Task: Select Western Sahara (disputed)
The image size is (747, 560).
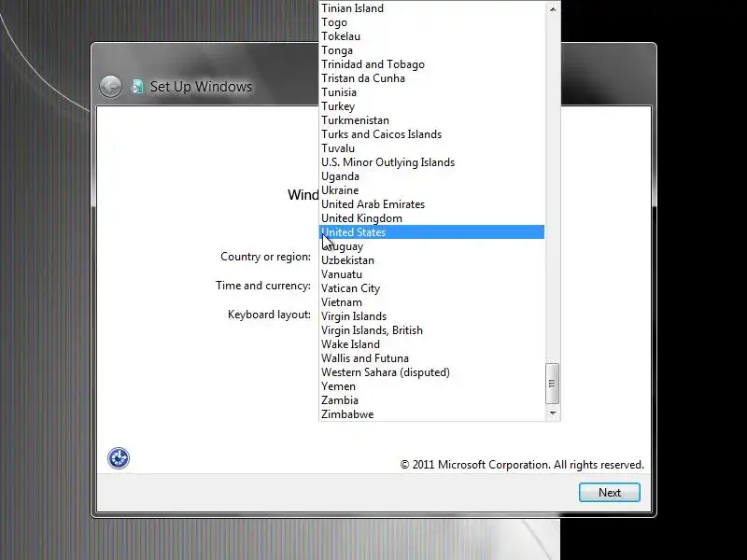Action: [x=431, y=371]
